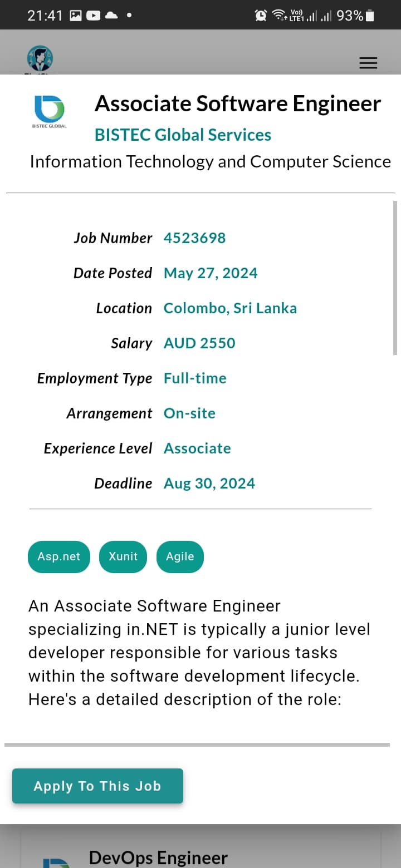Open the BISTEC Global Services link
Viewport: 401px width, 868px height.
click(183, 135)
